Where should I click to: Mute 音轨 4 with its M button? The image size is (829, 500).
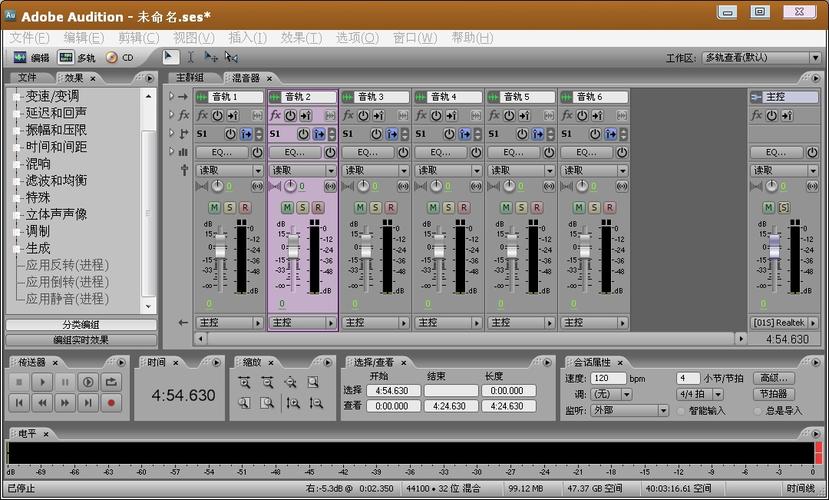pyautogui.click(x=433, y=207)
